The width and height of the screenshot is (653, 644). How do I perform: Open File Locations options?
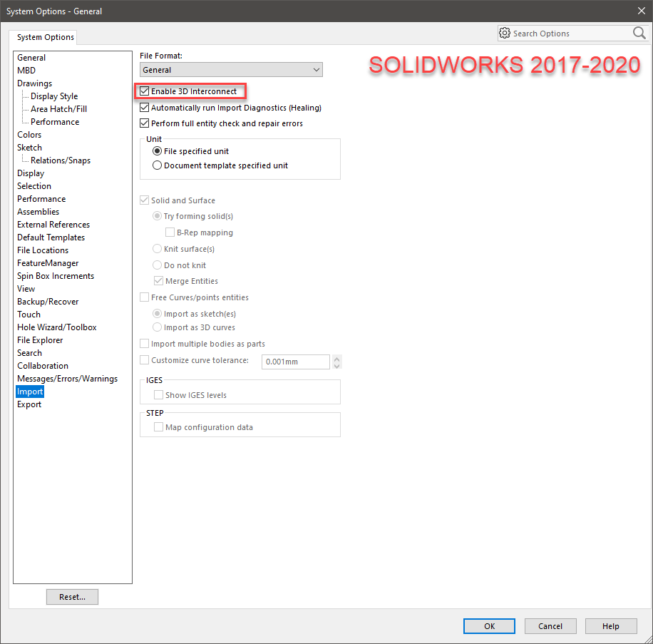point(43,250)
